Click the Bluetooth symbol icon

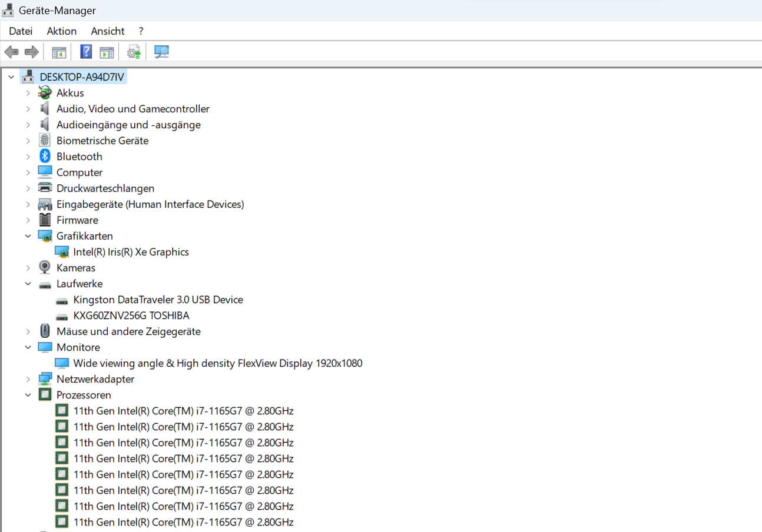pyautogui.click(x=45, y=156)
